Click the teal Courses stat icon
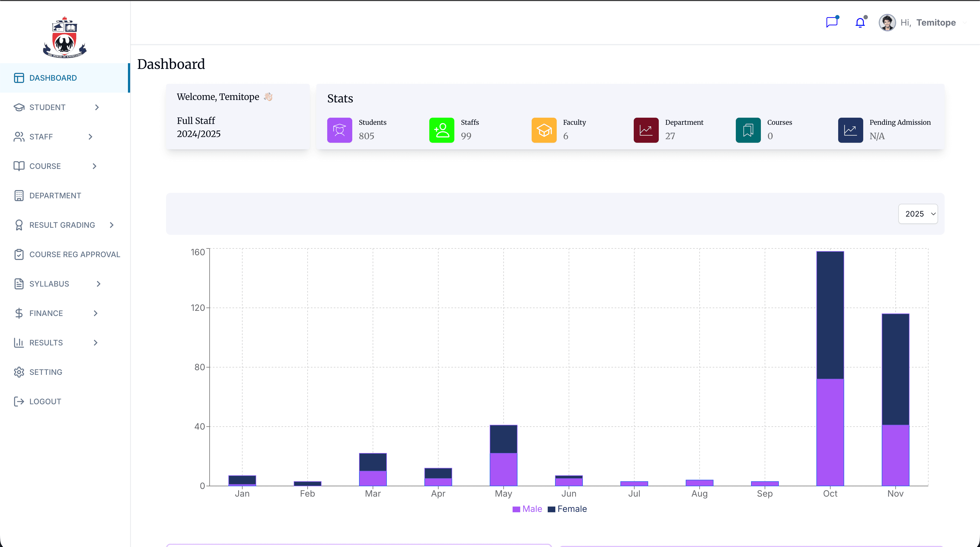Image resolution: width=980 pixels, height=547 pixels. (x=748, y=130)
